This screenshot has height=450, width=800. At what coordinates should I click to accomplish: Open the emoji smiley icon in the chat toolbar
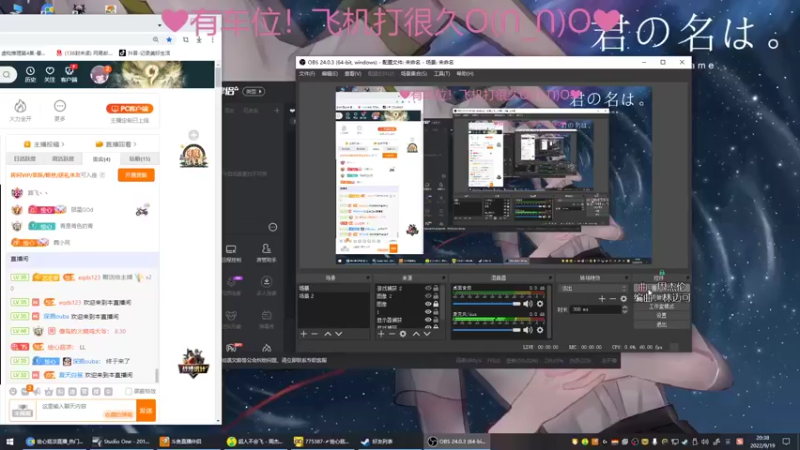[13, 391]
